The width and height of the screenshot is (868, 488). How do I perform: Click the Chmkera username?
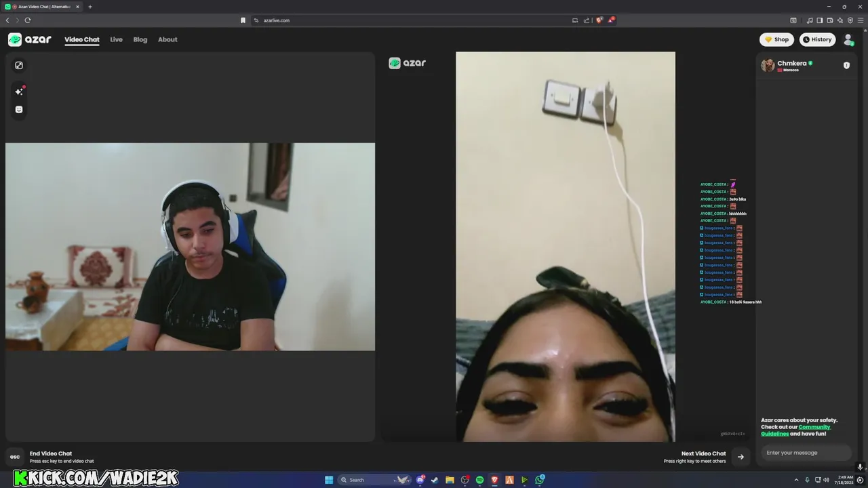[792, 63]
